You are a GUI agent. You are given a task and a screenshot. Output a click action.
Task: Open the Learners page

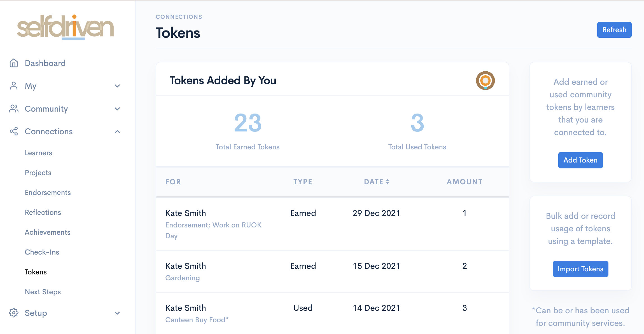pyautogui.click(x=38, y=153)
